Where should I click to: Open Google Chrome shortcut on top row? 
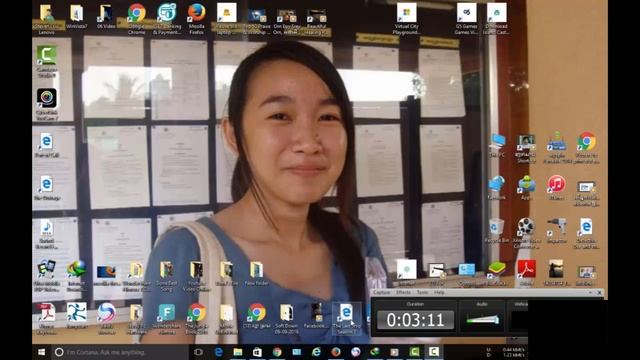click(136, 18)
